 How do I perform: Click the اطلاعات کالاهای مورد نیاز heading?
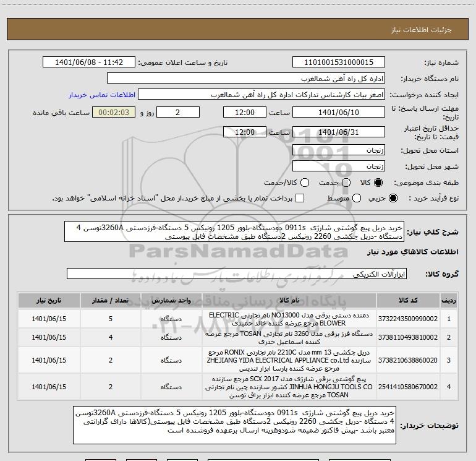(x=412, y=252)
